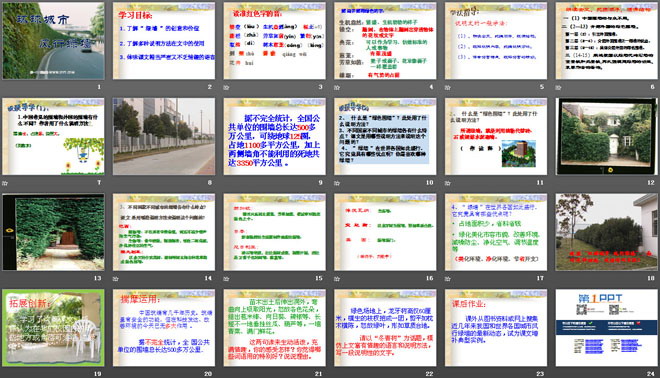The image size is (660, 378).
Task: Click animation star icon under slide 6
Action: click(x=559, y=88)
